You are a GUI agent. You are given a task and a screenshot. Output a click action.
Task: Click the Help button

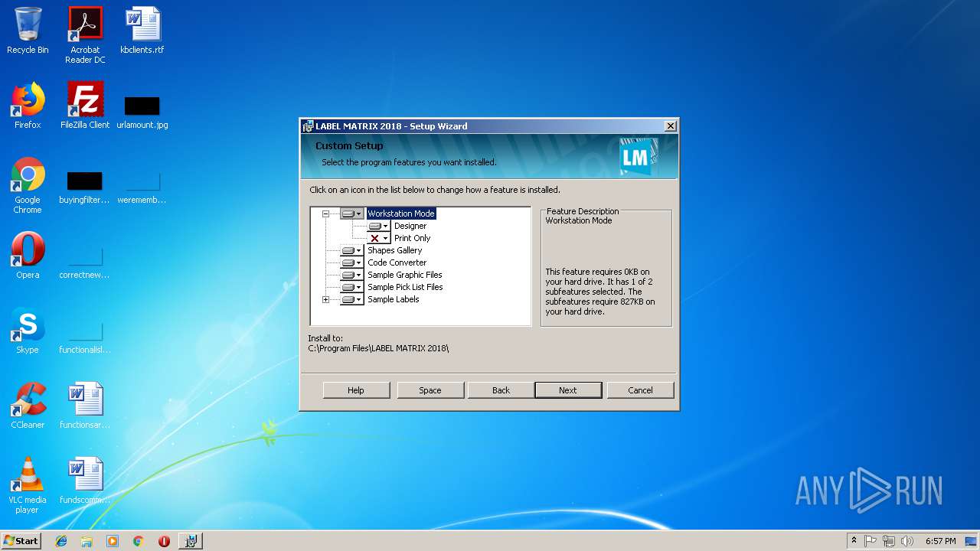pyautogui.click(x=356, y=390)
